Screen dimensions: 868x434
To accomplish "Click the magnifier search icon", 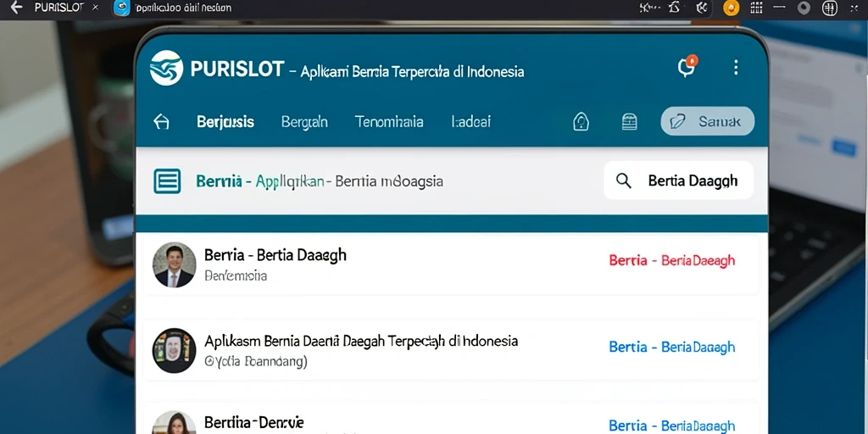I will [624, 181].
